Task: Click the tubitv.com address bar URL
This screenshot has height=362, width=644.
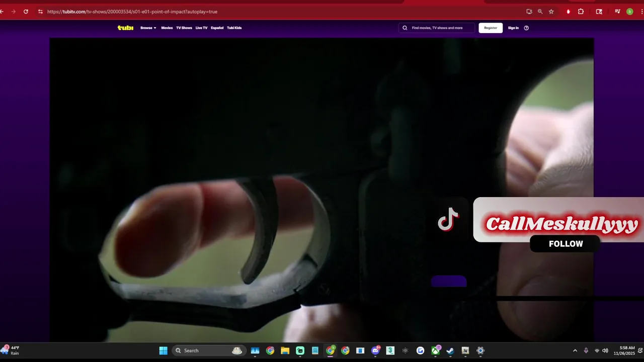Action: click(x=132, y=12)
